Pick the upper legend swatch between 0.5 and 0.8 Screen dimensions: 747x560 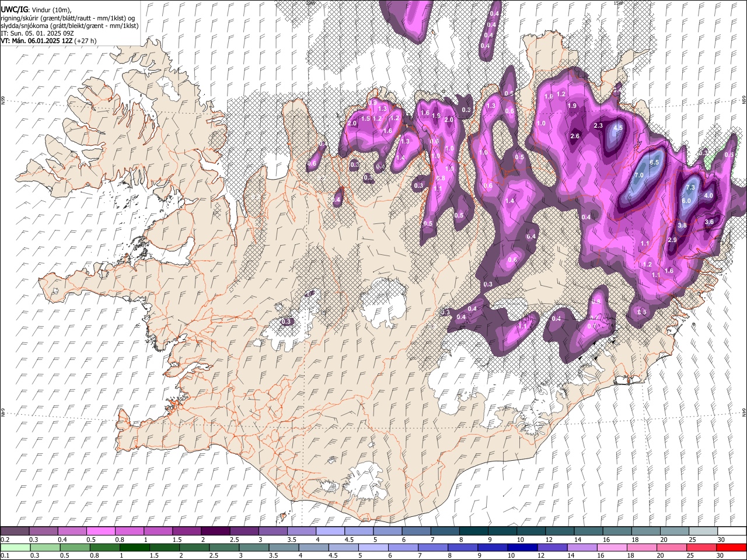click(100, 531)
